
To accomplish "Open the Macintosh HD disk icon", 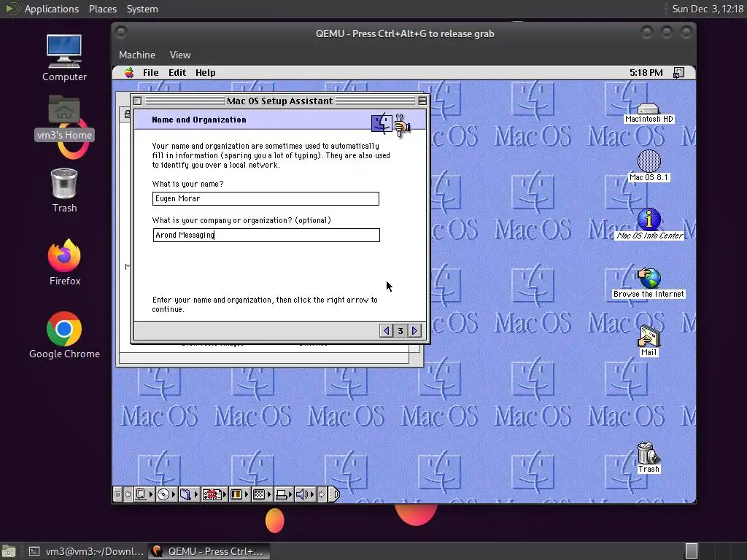I will [x=649, y=113].
